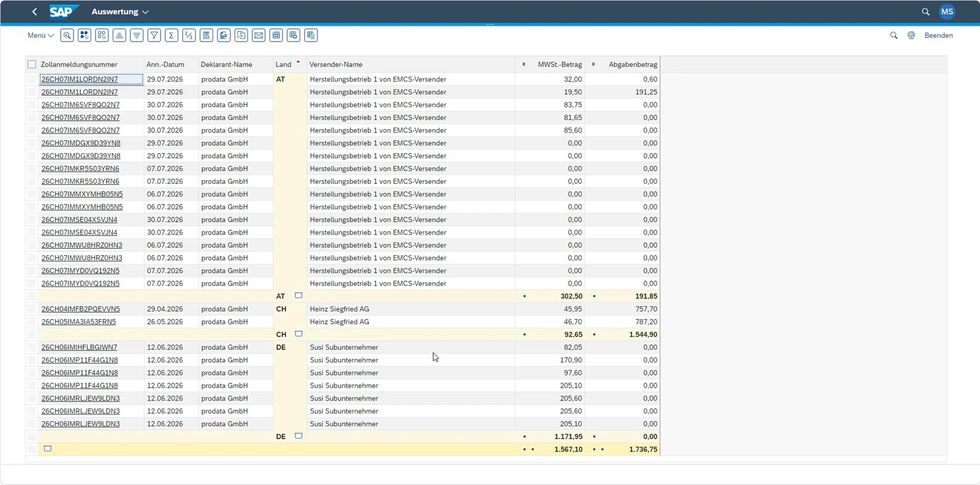This screenshot has width=980, height=485.
Task: Open link 26CH06IMIHFLBGIWN7
Action: (x=79, y=347)
